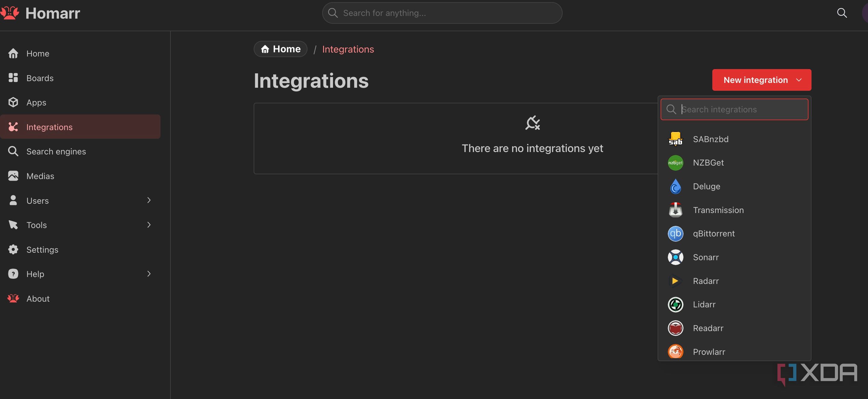Select SABnzbd from integration list
The width and height of the screenshot is (868, 399).
pyautogui.click(x=734, y=139)
